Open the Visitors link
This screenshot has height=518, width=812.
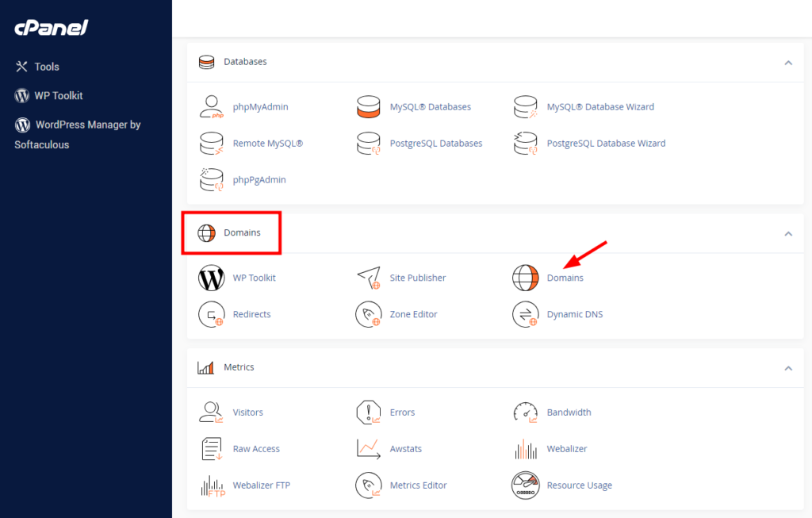point(248,412)
